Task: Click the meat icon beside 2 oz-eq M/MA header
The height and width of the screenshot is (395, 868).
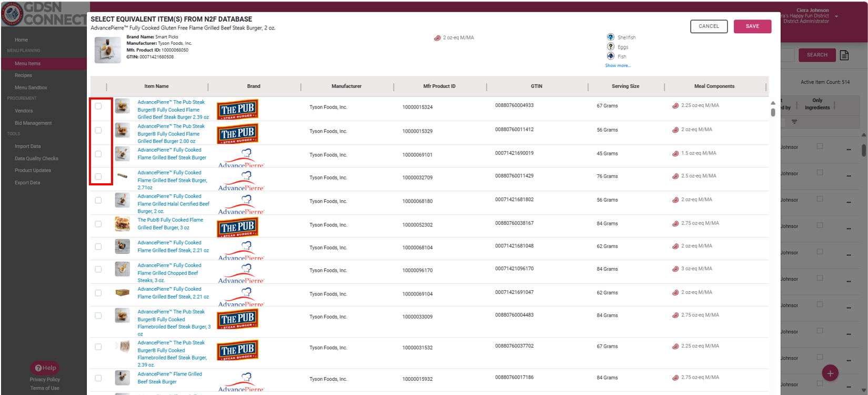Action: 437,38
